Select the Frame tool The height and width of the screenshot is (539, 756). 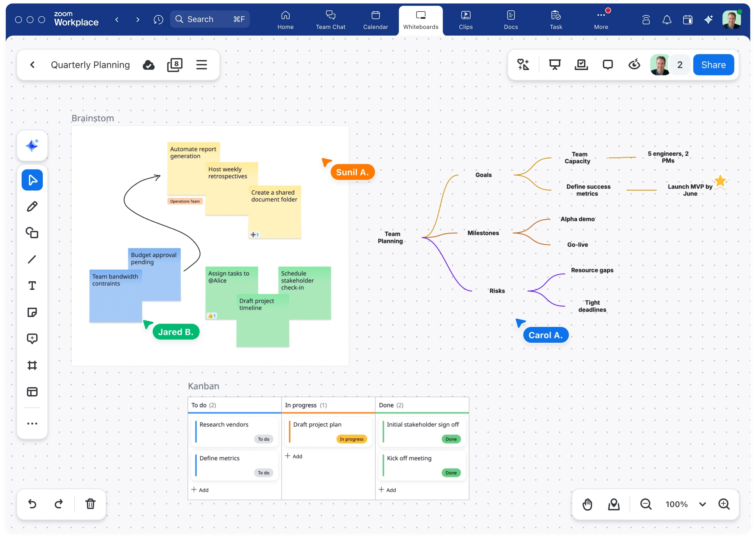32,365
